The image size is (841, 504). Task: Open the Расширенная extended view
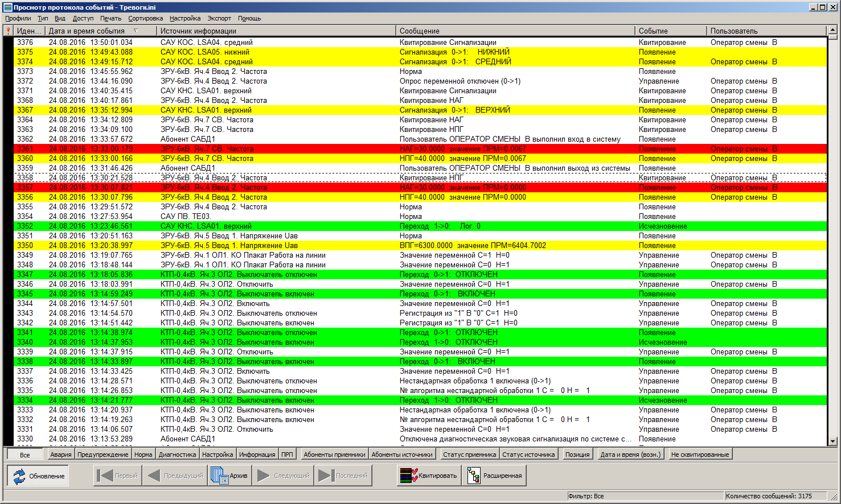[x=494, y=476]
